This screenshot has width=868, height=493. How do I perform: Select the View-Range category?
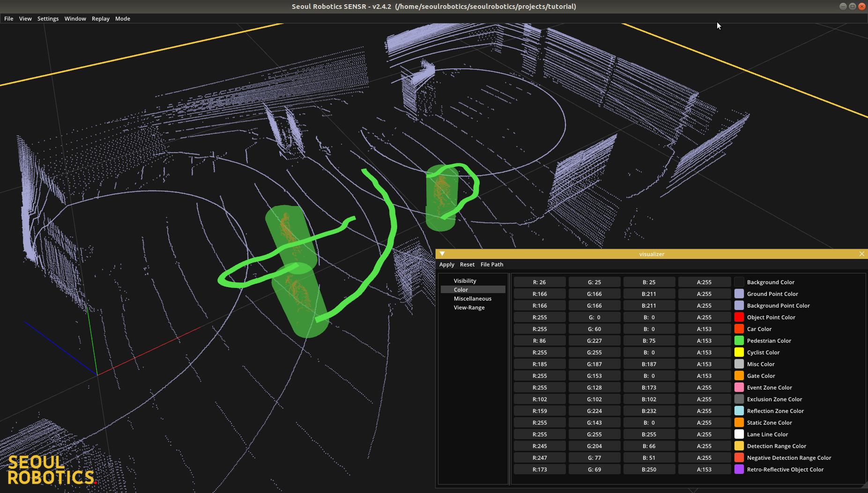(473, 308)
